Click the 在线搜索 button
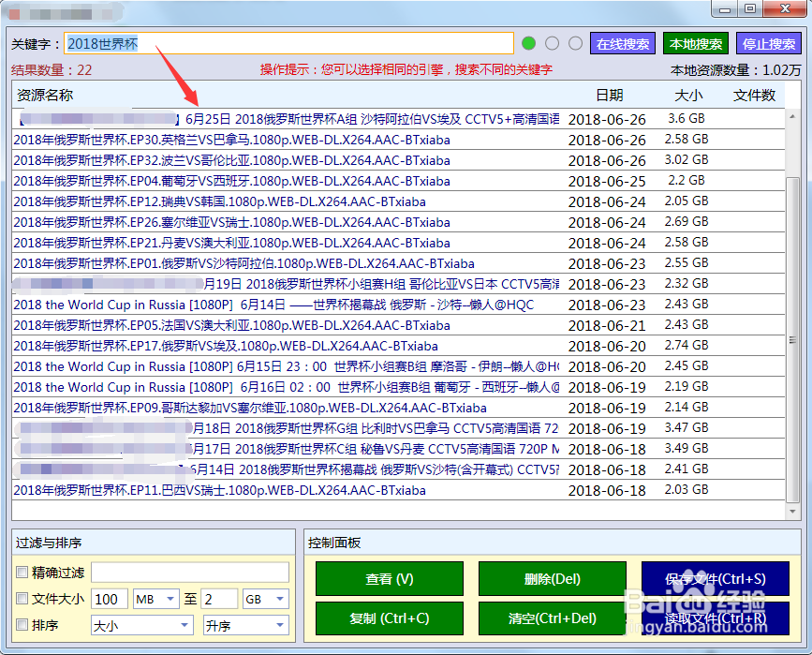Image resolution: width=812 pixels, height=655 pixels. pyautogui.click(x=623, y=44)
